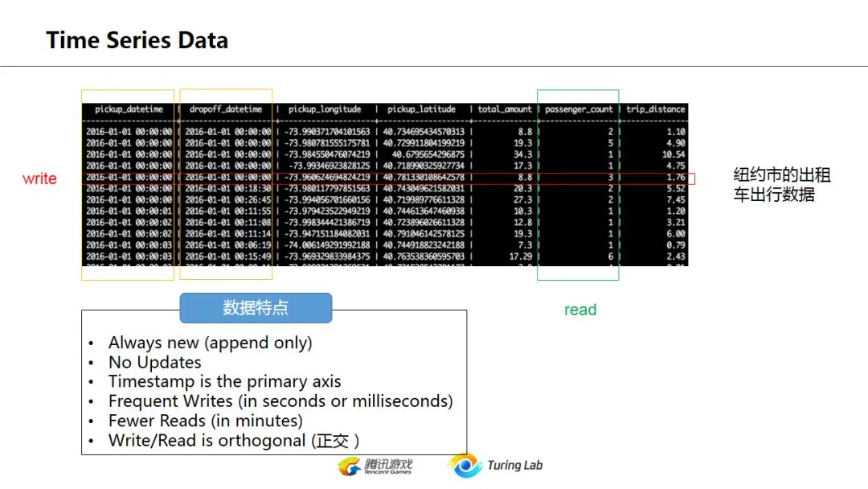The width and height of the screenshot is (868, 489).
Task: Select the 'Time Series Data' slide title
Action: 137,40
